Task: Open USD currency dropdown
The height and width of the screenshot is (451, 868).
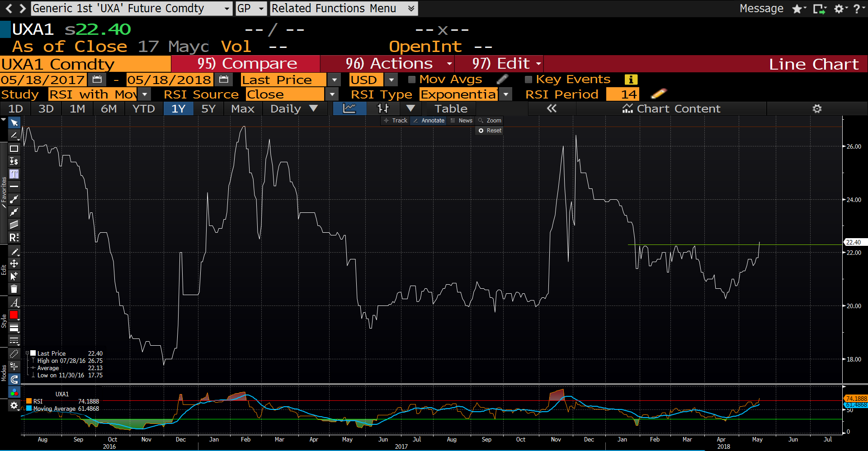Action: coord(391,80)
